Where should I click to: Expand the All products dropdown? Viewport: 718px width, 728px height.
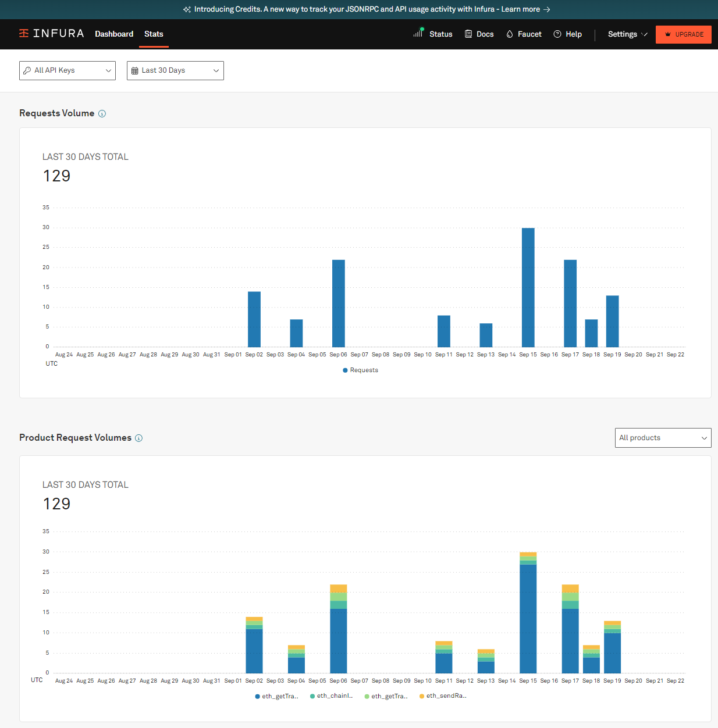[663, 438]
